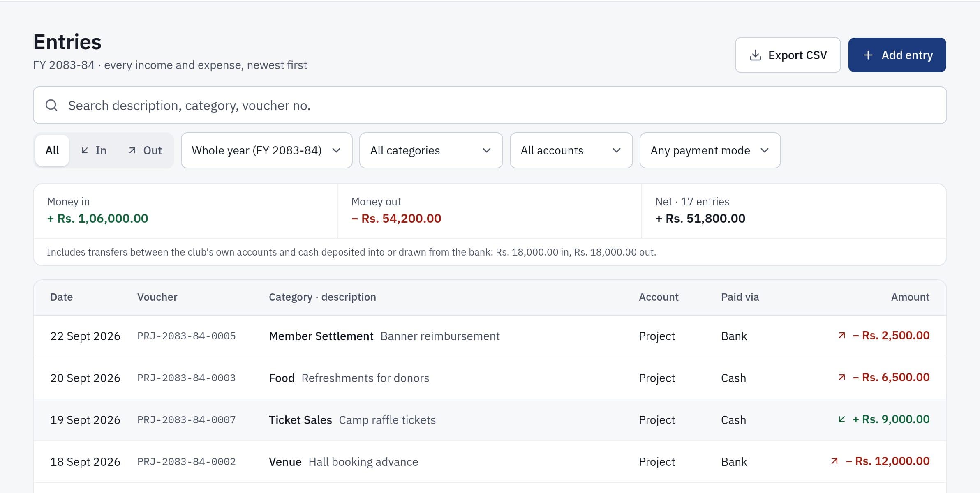Open the Whole year (FY 2083-84) dropdown

266,150
